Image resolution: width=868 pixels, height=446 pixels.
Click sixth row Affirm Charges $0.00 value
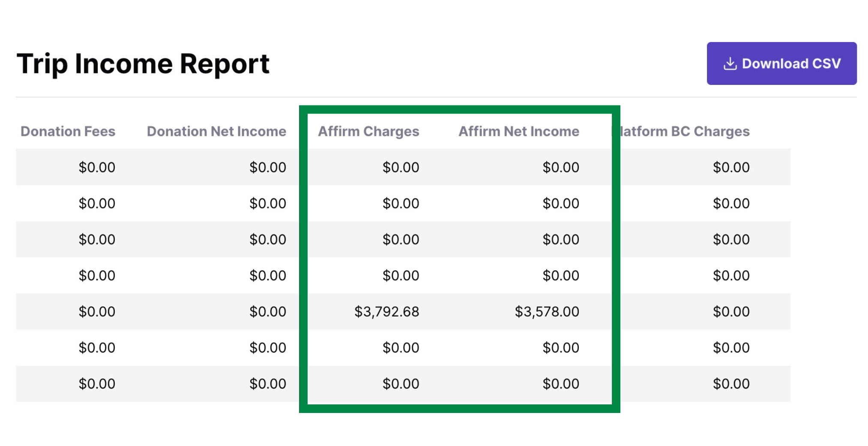[x=401, y=348]
